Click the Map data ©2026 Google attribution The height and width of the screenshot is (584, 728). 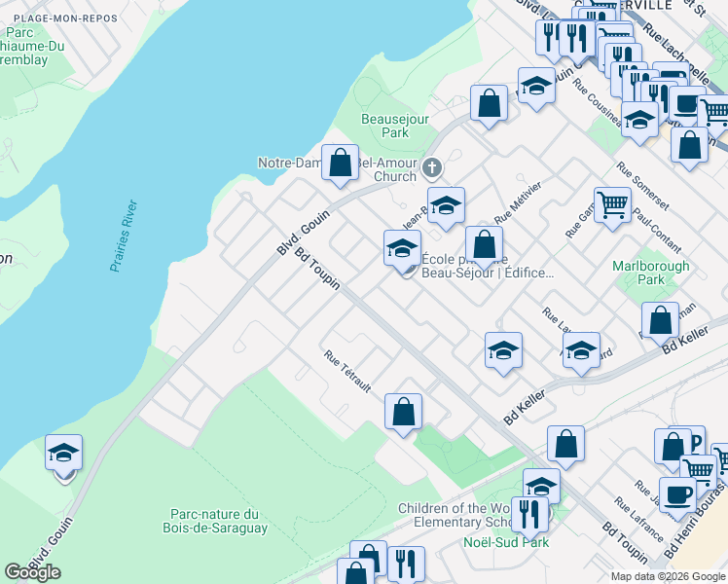668,576
